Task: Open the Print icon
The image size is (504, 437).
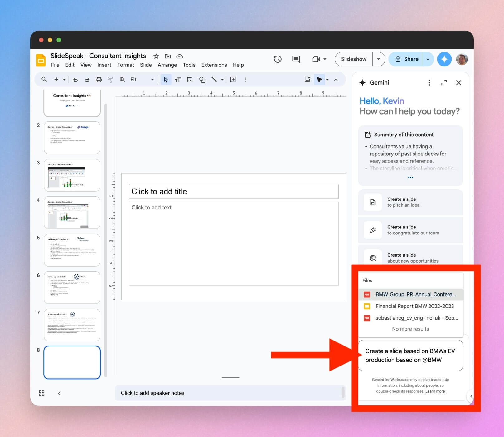Action: (x=99, y=80)
